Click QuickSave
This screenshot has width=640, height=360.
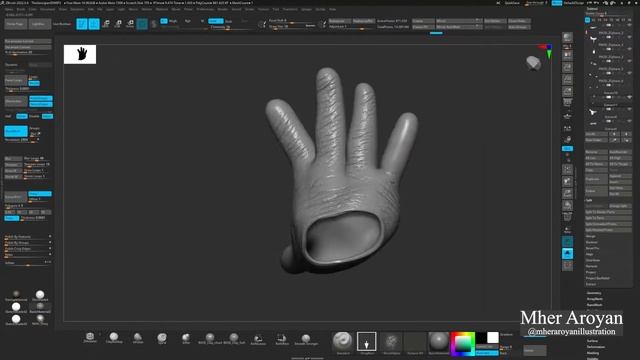point(512,3)
